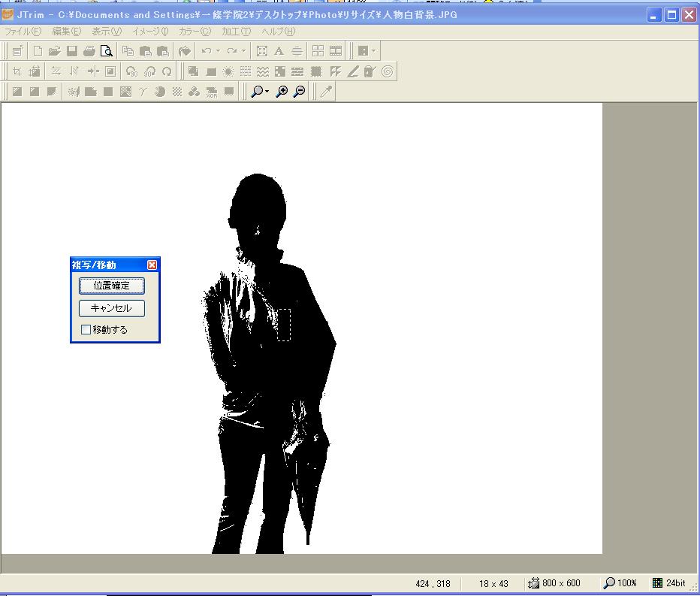Open the 加工(T) menu
700x596 pixels.
(x=236, y=32)
